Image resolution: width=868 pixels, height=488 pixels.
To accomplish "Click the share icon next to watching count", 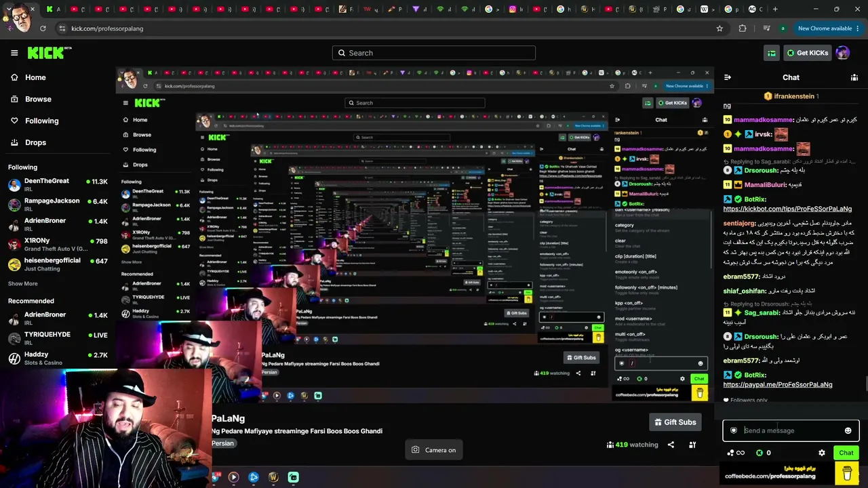I will click(x=671, y=445).
